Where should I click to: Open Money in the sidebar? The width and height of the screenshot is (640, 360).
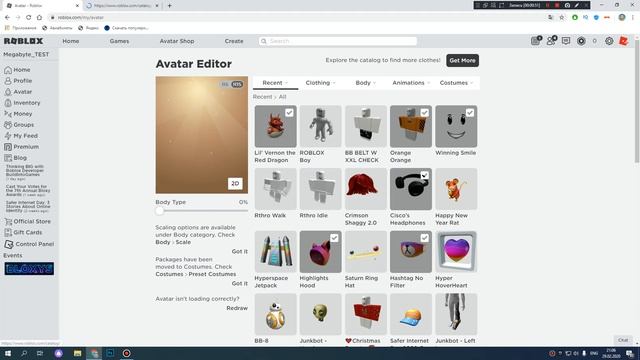click(x=18, y=114)
